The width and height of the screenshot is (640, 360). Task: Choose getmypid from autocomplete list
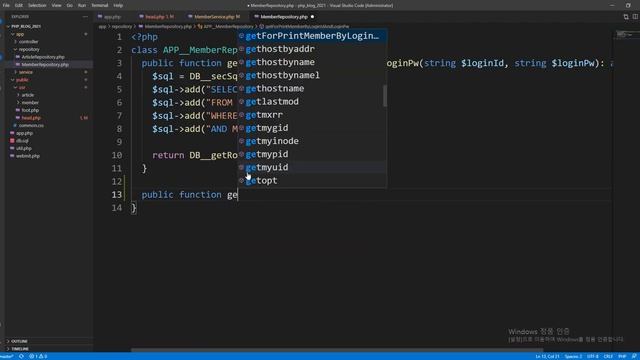(312, 154)
